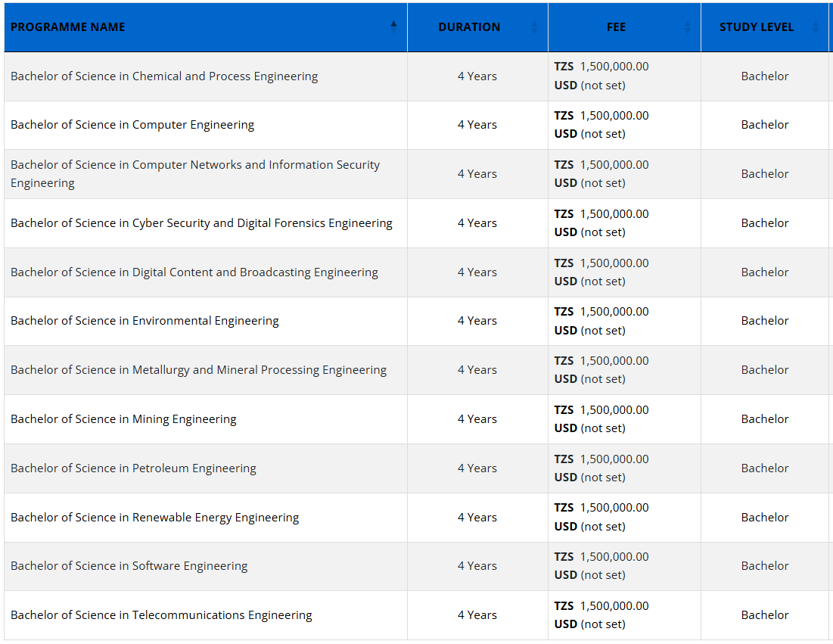Click TZS fee amount for Renewable Energy Engineering
This screenshot has width=833, height=644.
[x=601, y=508]
